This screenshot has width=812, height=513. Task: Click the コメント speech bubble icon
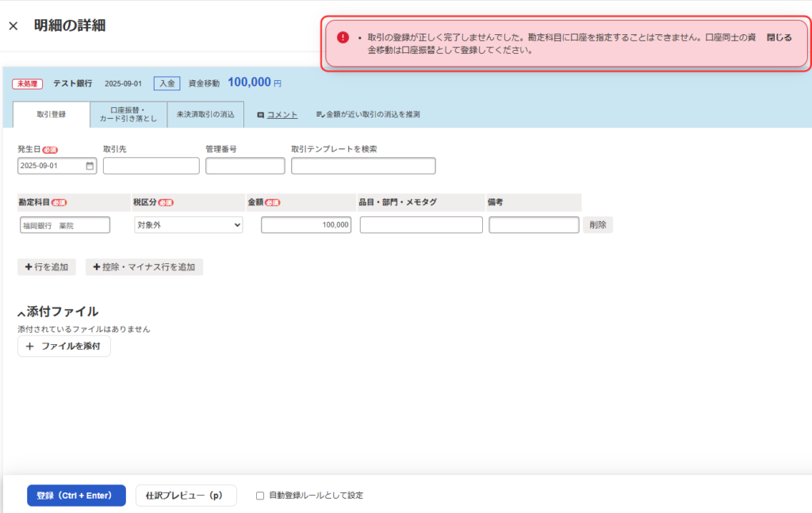(x=260, y=115)
